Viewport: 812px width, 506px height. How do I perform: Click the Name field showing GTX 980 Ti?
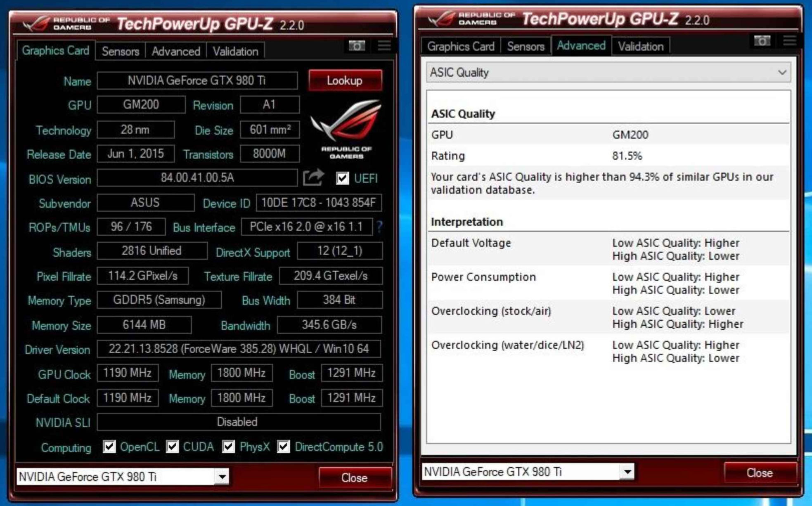pos(197,80)
